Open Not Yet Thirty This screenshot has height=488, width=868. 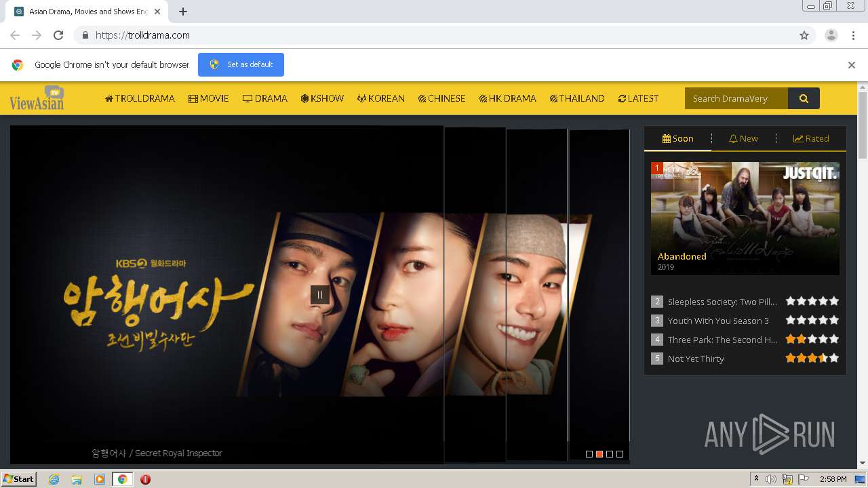click(x=696, y=359)
